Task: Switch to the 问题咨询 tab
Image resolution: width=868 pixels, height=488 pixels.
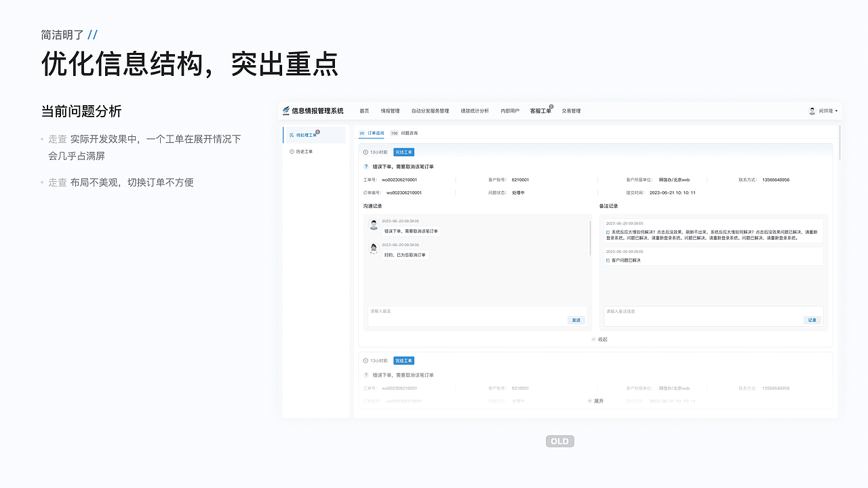Action: [x=410, y=133]
